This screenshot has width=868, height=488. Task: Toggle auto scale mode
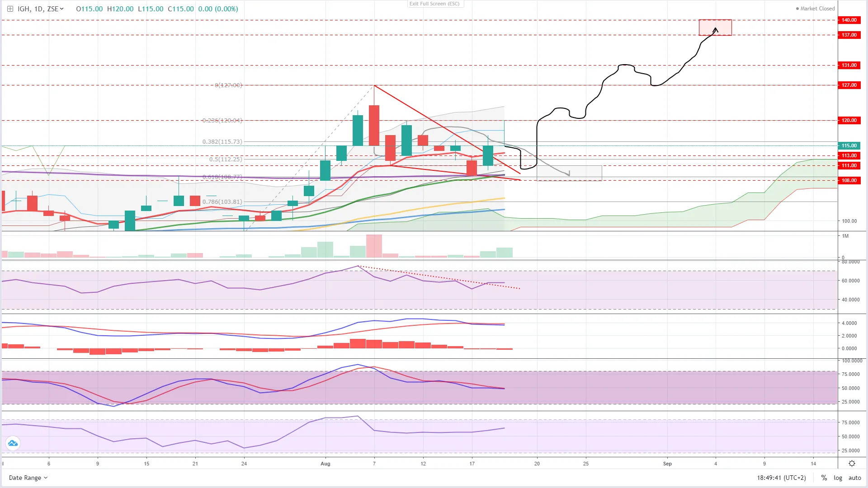pyautogui.click(x=854, y=478)
